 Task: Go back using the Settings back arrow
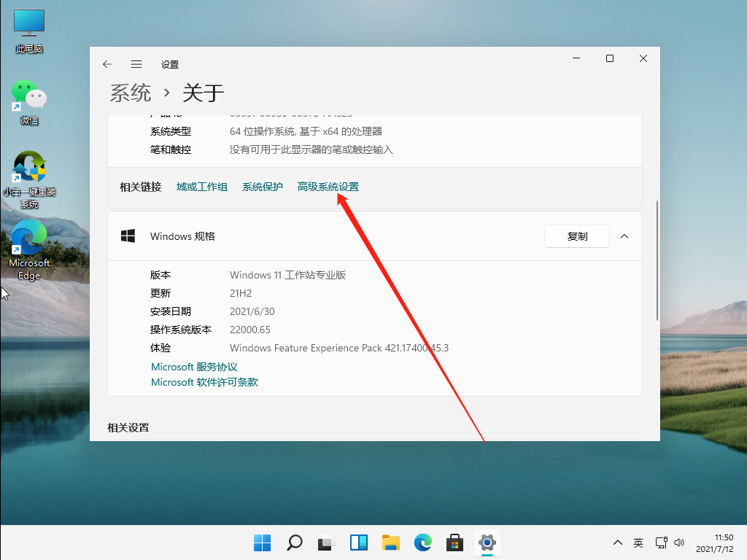coord(107,64)
